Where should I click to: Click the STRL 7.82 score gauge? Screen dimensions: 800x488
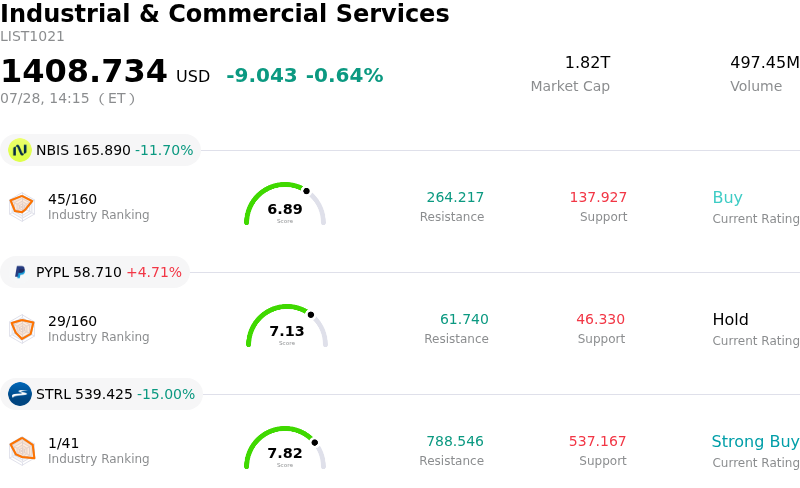click(285, 448)
